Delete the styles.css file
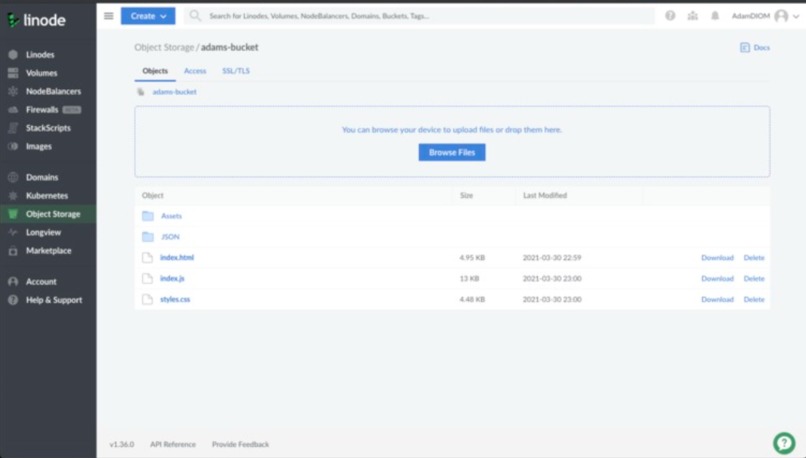The width and height of the screenshot is (806, 458). pos(754,299)
